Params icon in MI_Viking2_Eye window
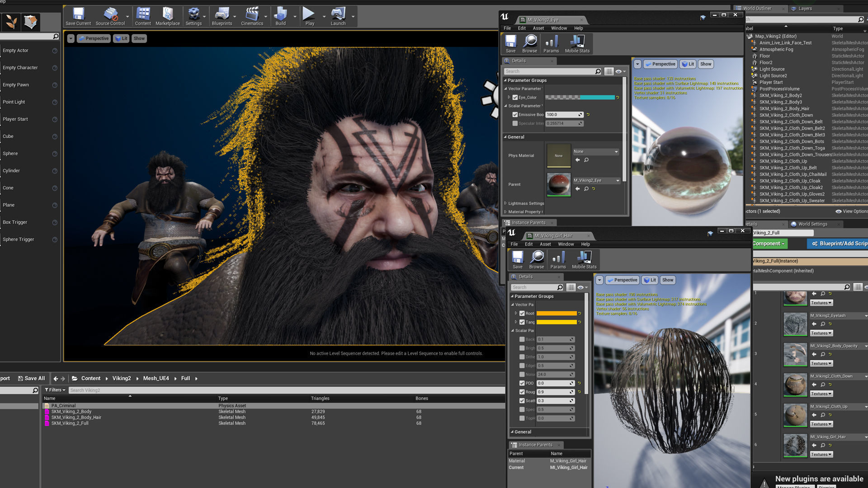868x488 pixels. click(551, 44)
